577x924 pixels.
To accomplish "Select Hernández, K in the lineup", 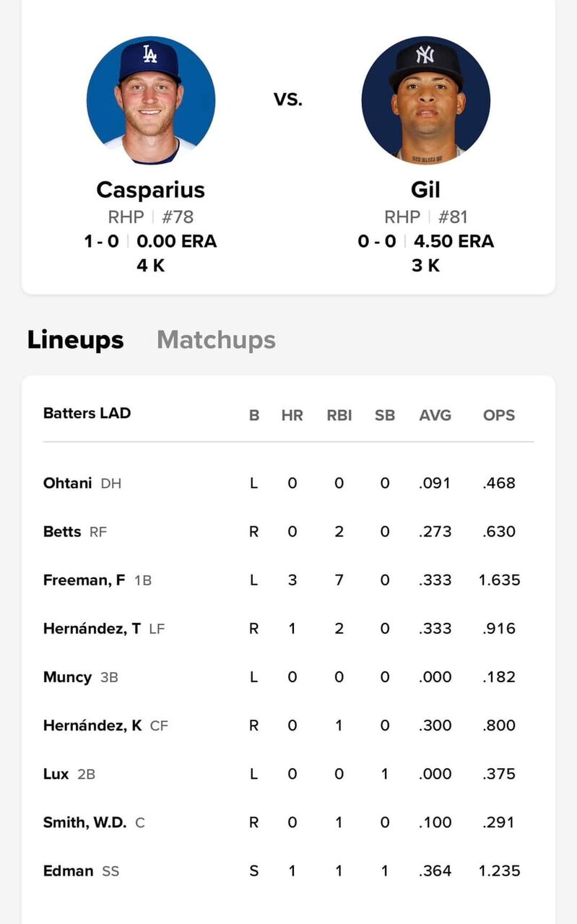I will 92,725.
